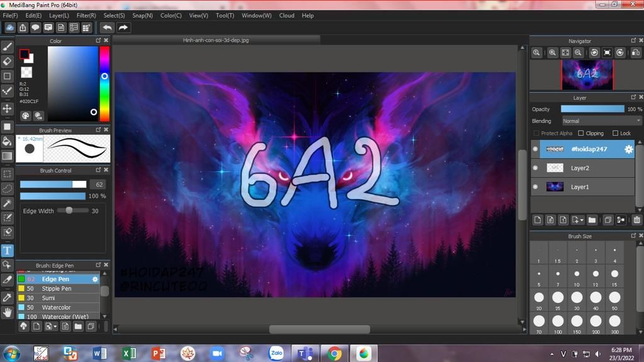Open the Filter menu

click(86, 16)
